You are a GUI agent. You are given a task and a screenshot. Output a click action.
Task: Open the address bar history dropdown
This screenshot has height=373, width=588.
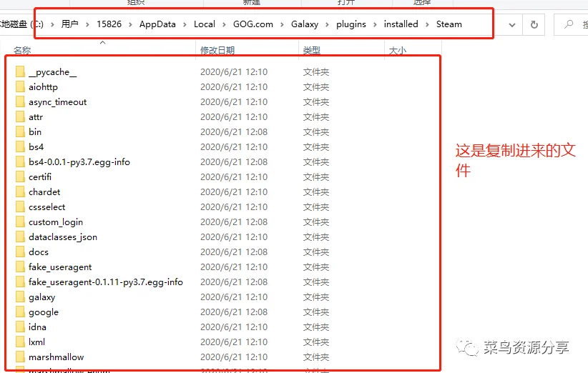(512, 25)
